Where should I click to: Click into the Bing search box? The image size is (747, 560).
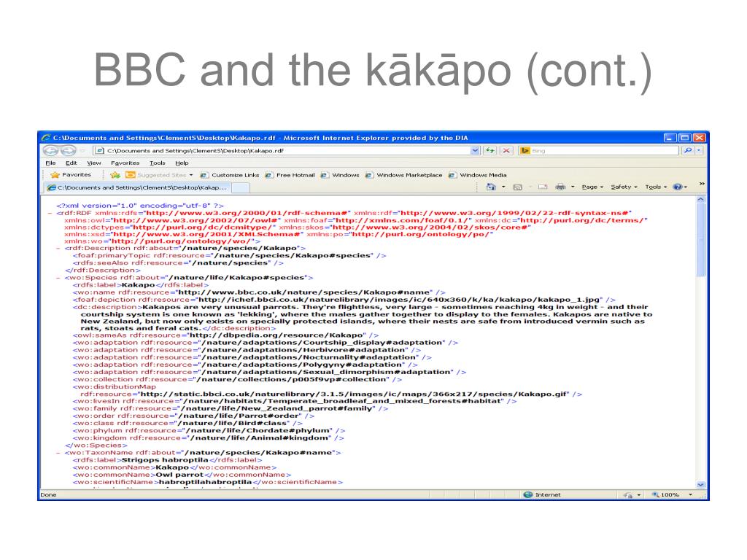click(603, 150)
